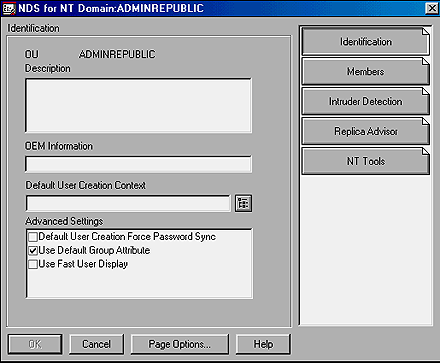440x363 pixels.
Task: Click the NDS title bar application icon
Action: click(x=9, y=8)
